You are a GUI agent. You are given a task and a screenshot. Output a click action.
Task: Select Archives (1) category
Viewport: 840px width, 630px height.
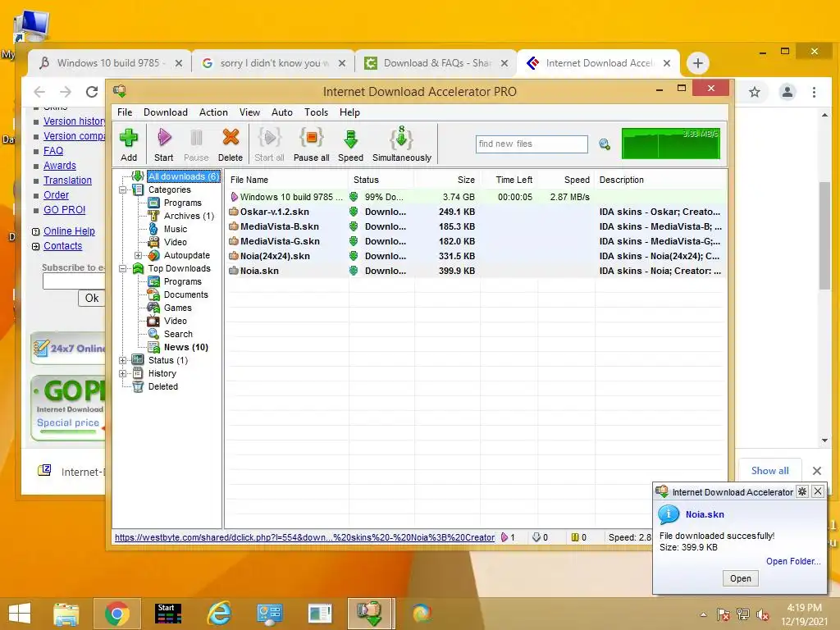(189, 216)
